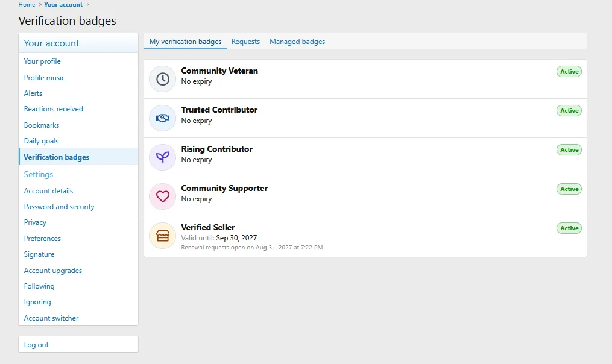The width and height of the screenshot is (612, 364).
Task: Click the Trusted Contributor handshake icon
Action: click(163, 118)
